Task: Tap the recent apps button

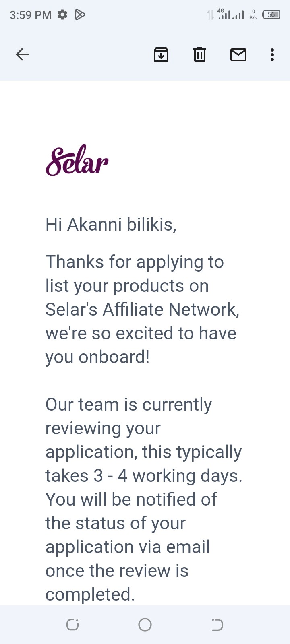Action: click(x=72, y=625)
